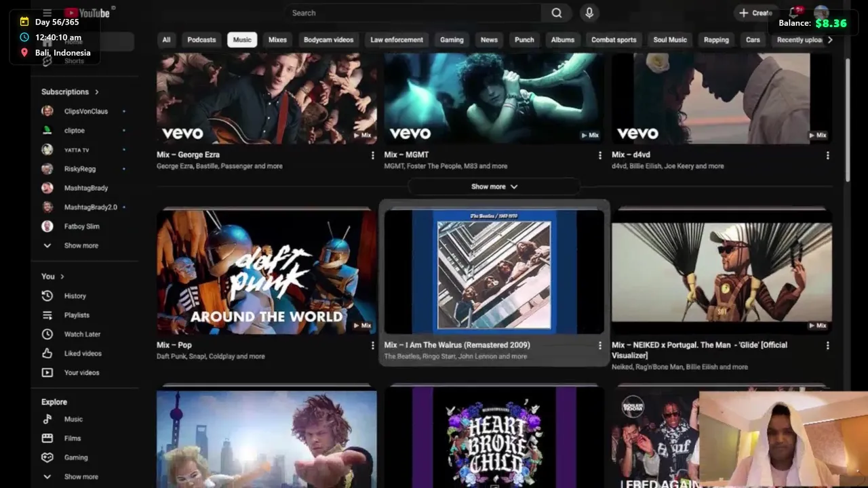Select the All filter chip
868x488 pixels.
(x=166, y=39)
